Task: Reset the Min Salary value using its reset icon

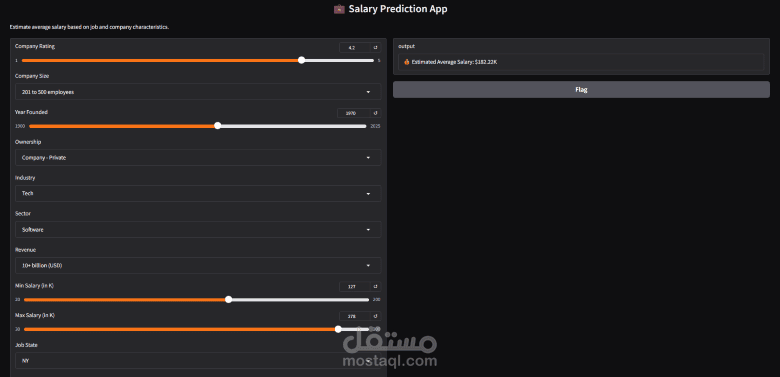Action: pyautogui.click(x=376, y=286)
